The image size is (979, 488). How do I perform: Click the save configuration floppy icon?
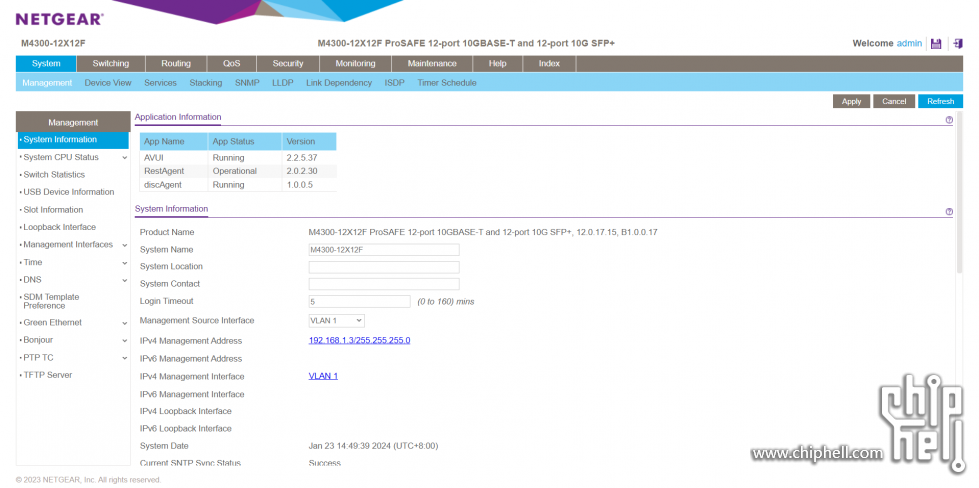point(936,43)
